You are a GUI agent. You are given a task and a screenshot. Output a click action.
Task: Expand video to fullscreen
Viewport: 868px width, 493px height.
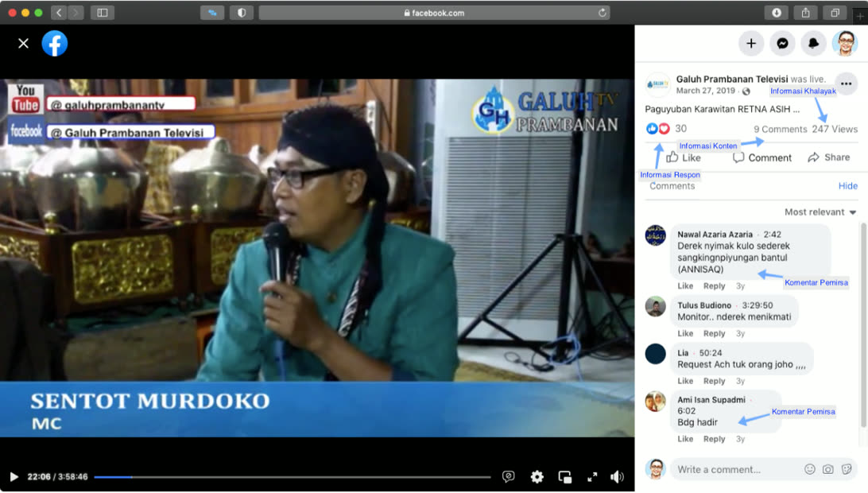click(592, 477)
